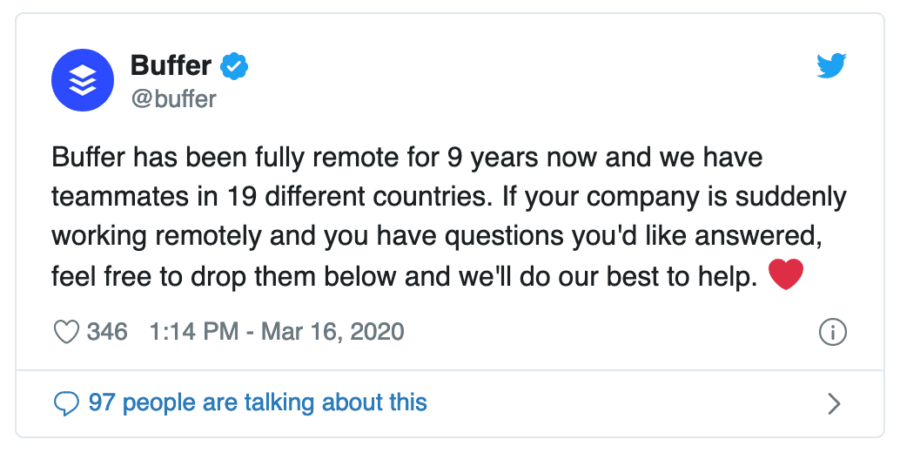This screenshot has width=900, height=453.
Task: Open the @buffer handle link
Action: [x=174, y=99]
